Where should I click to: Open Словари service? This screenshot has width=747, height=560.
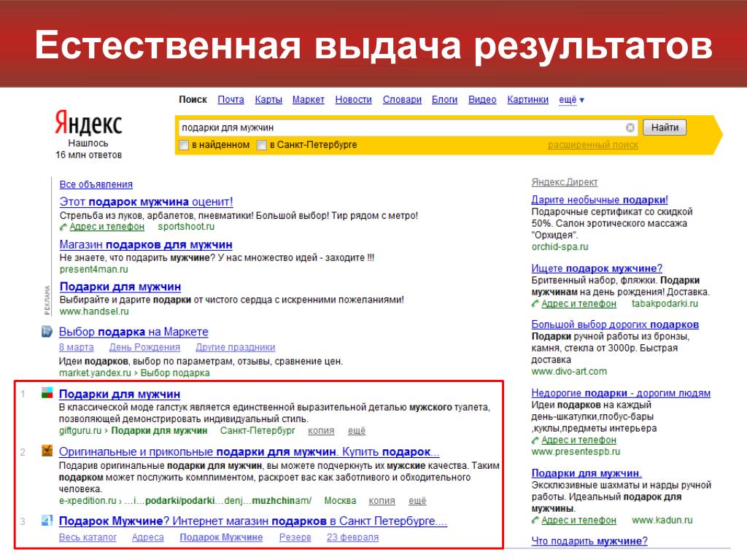pyautogui.click(x=402, y=99)
